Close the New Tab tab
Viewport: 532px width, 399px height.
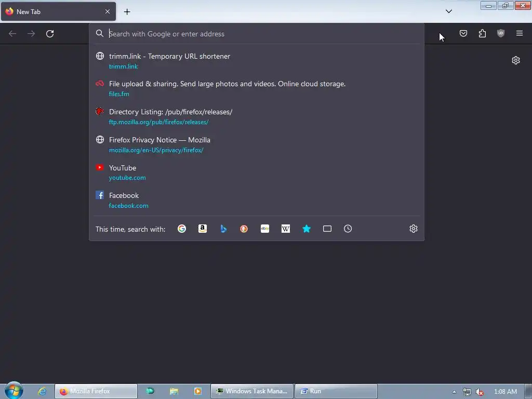(108, 11)
